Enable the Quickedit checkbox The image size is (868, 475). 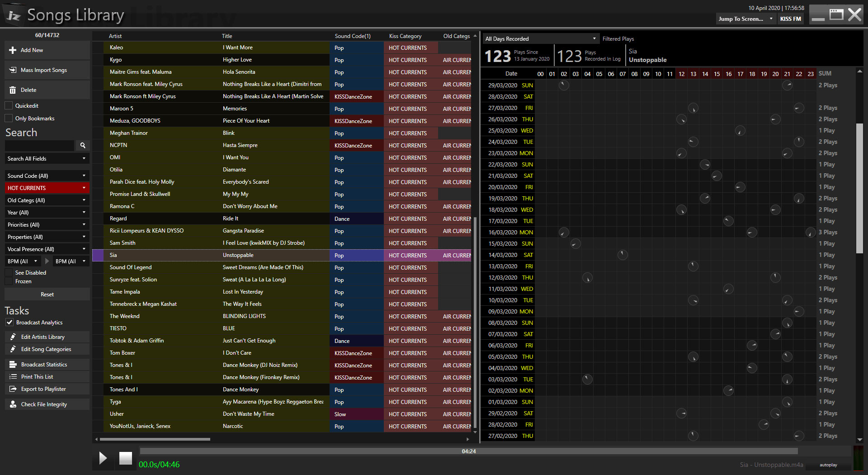pos(9,106)
